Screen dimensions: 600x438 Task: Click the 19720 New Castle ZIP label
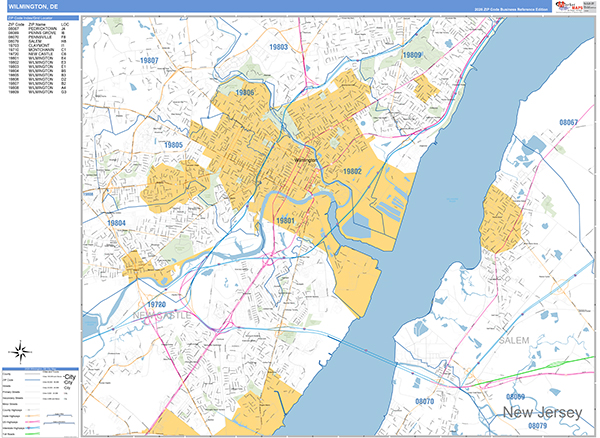(x=156, y=303)
